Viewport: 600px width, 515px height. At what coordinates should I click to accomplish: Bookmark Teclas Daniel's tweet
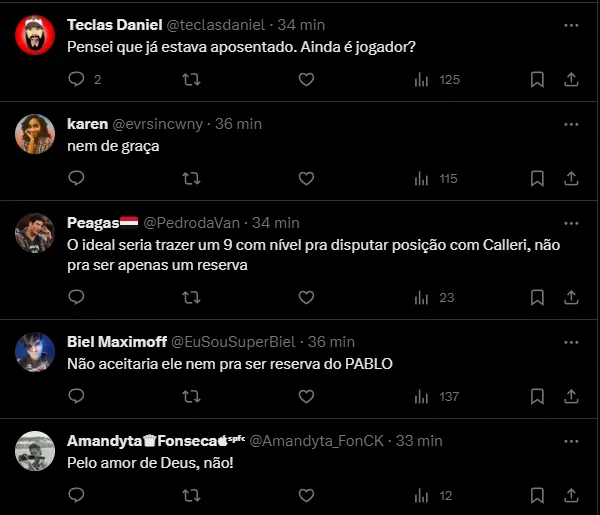point(537,80)
